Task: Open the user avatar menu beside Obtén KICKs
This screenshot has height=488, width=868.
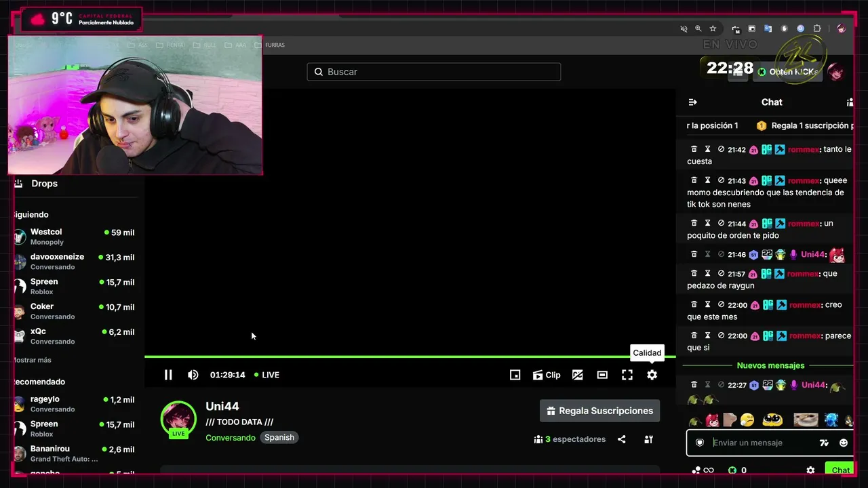Action: coord(836,72)
